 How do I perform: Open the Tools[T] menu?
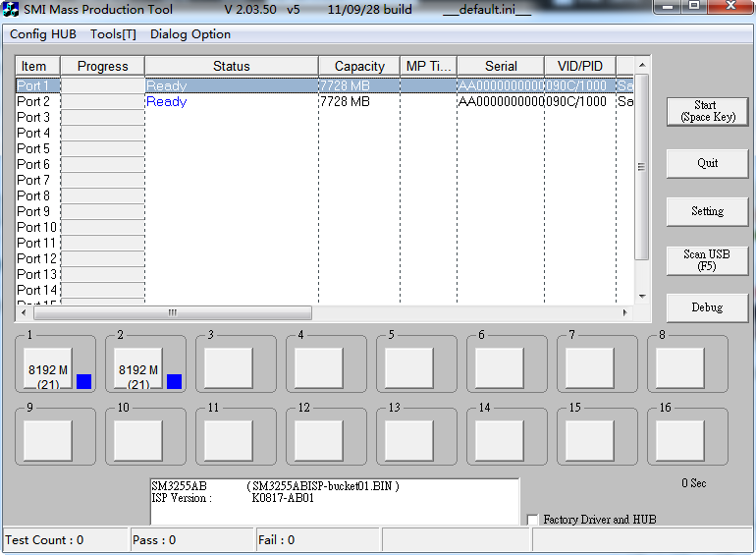[x=113, y=34]
